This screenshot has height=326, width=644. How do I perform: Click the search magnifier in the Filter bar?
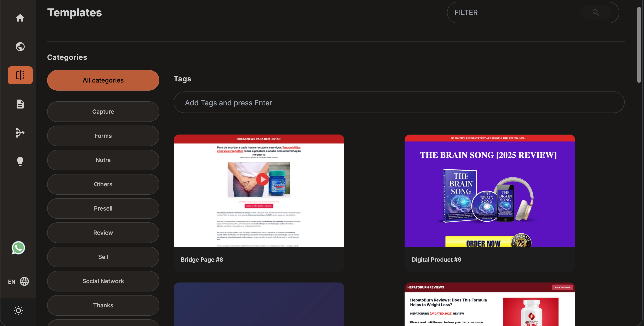596,12
